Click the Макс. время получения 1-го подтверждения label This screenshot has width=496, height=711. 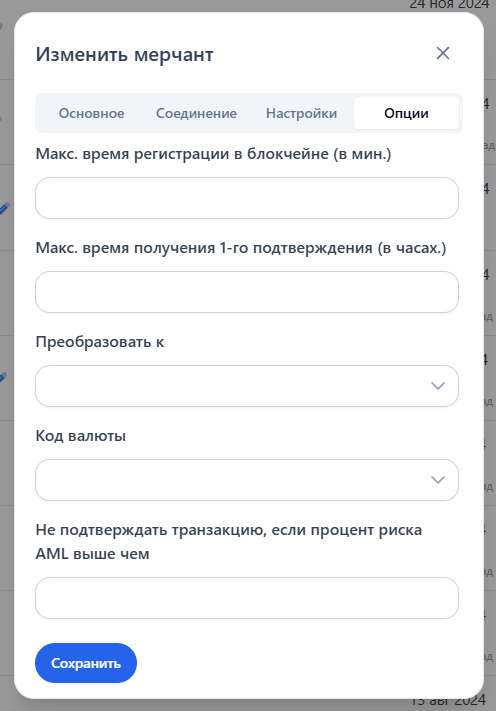(x=241, y=248)
